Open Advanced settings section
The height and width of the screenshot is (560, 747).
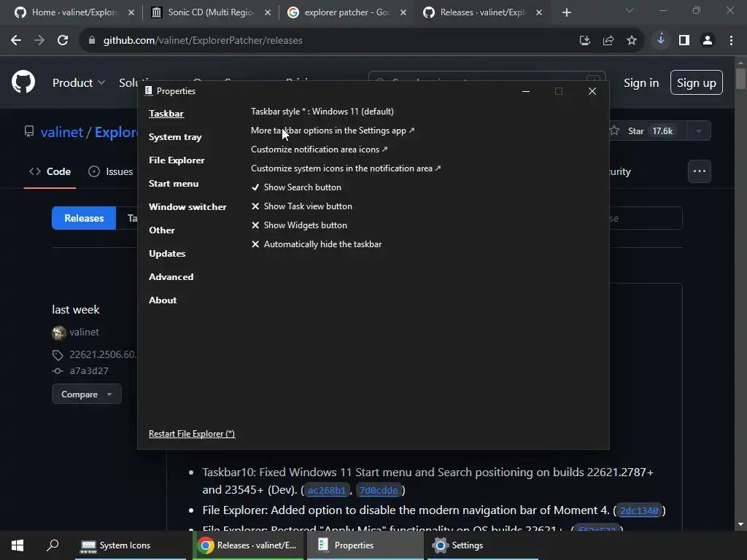coord(171,276)
